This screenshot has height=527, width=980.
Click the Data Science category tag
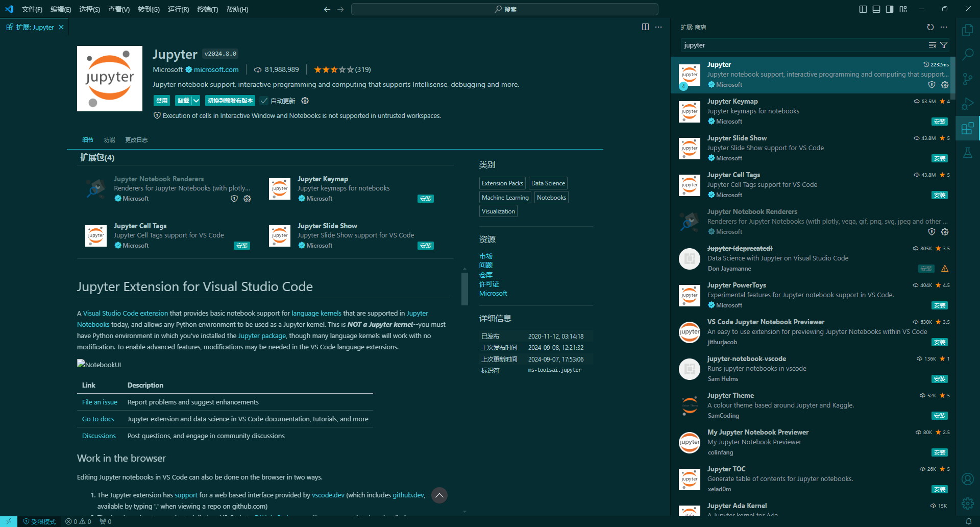[x=548, y=183]
